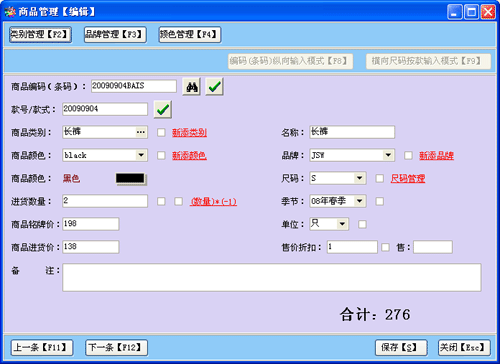Go to next record 下一条【F12】

tap(116, 348)
